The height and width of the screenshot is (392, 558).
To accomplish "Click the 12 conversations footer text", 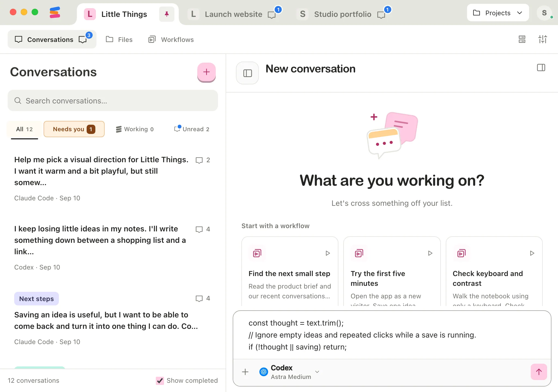I will pos(34,381).
